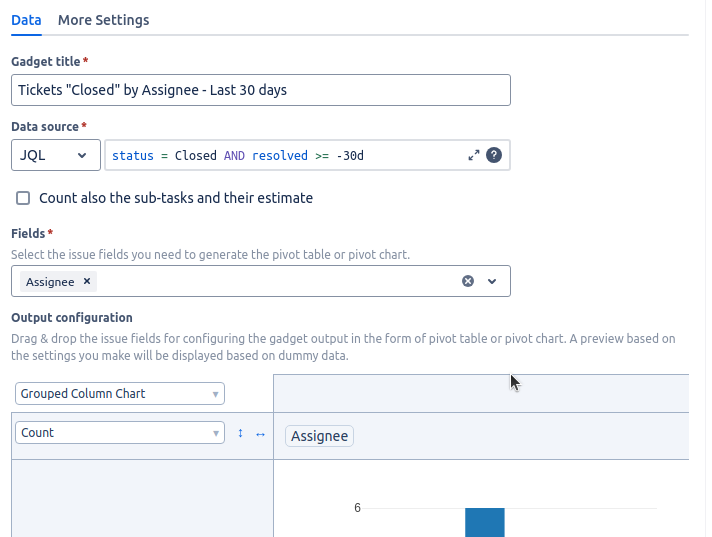Remove the Assignee field tag with x

[87, 281]
